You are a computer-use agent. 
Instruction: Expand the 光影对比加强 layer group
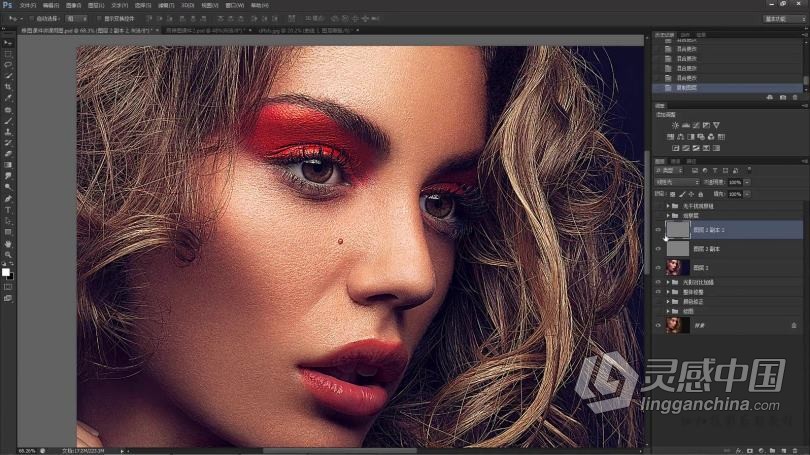pyautogui.click(x=668, y=283)
